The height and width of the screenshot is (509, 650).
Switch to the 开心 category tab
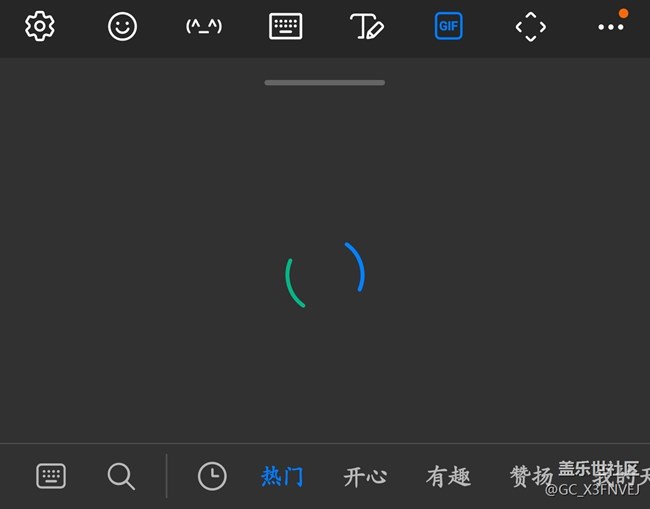[365, 476]
